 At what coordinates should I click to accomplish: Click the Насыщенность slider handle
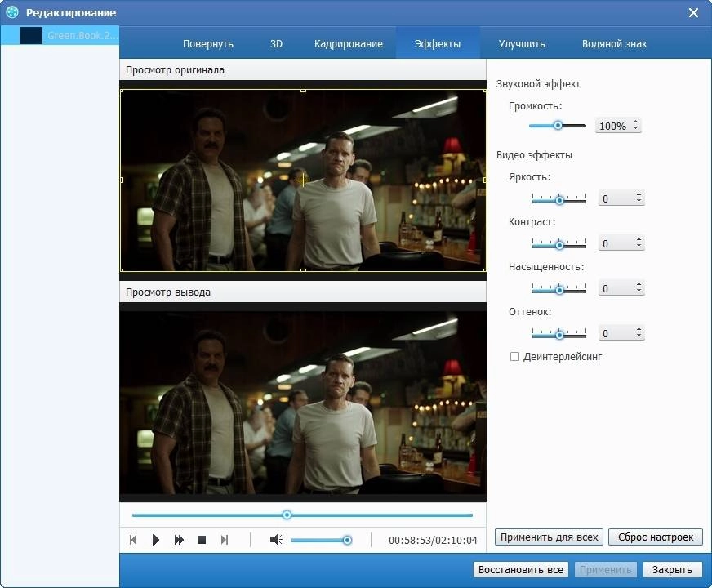coord(559,290)
